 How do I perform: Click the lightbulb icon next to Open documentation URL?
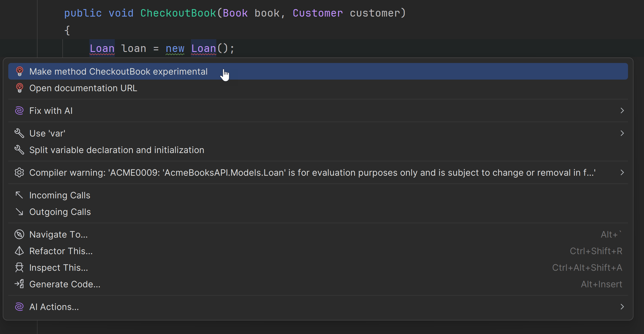point(19,88)
